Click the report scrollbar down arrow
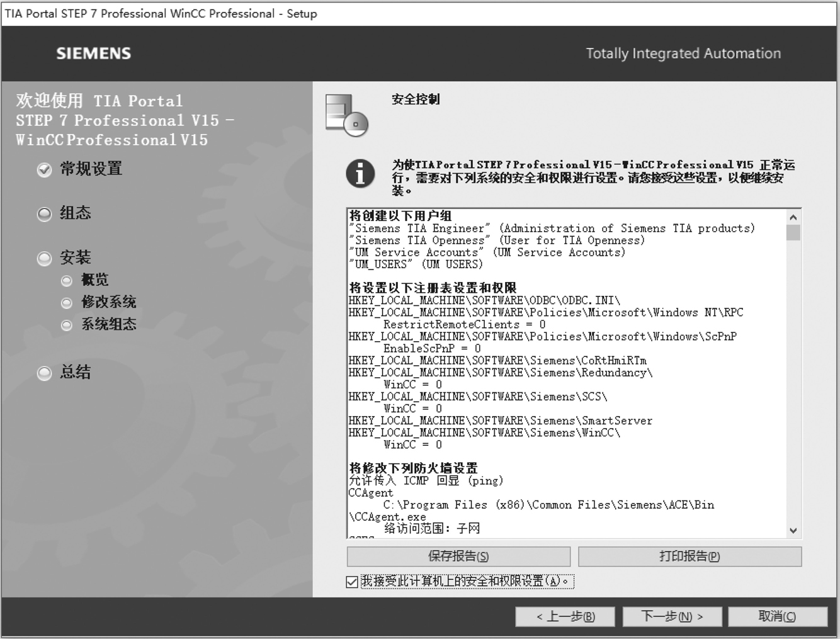Screen dimensions: 840x639 coord(793,530)
